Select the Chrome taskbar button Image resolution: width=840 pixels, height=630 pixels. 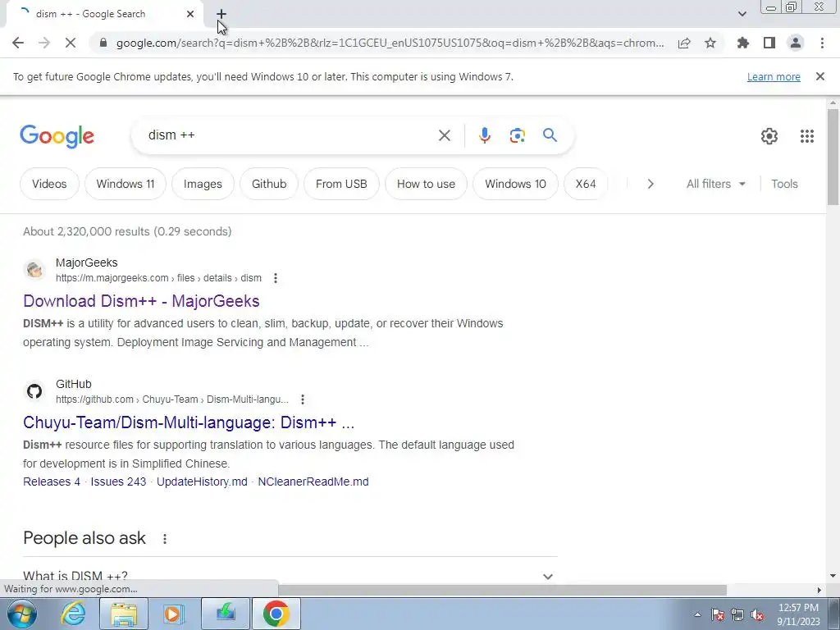click(x=276, y=614)
